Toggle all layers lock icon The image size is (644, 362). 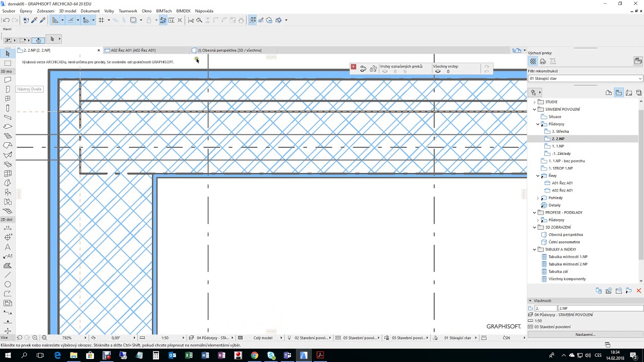(448, 71)
